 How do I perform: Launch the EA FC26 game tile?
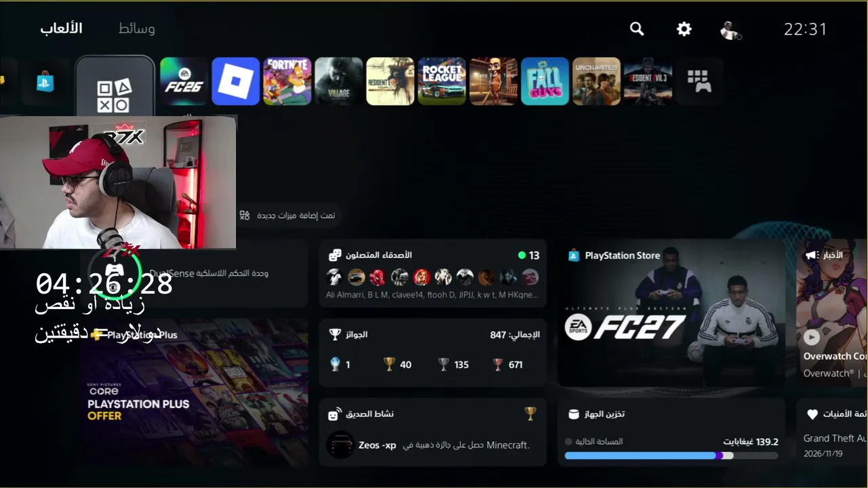(x=184, y=81)
